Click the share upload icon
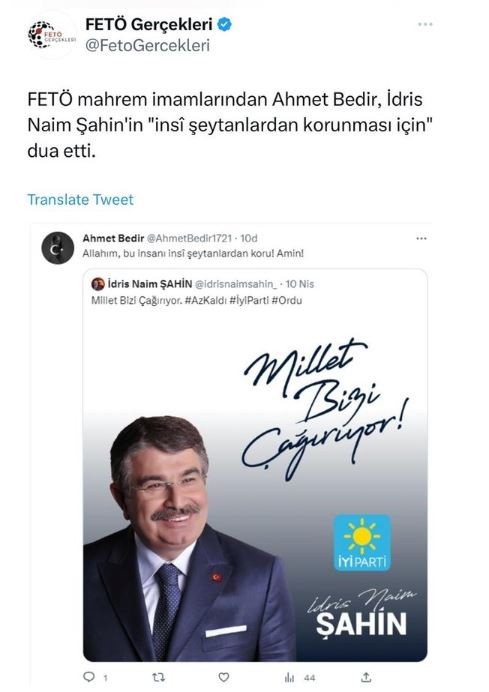The width and height of the screenshot is (489, 692). (x=366, y=677)
